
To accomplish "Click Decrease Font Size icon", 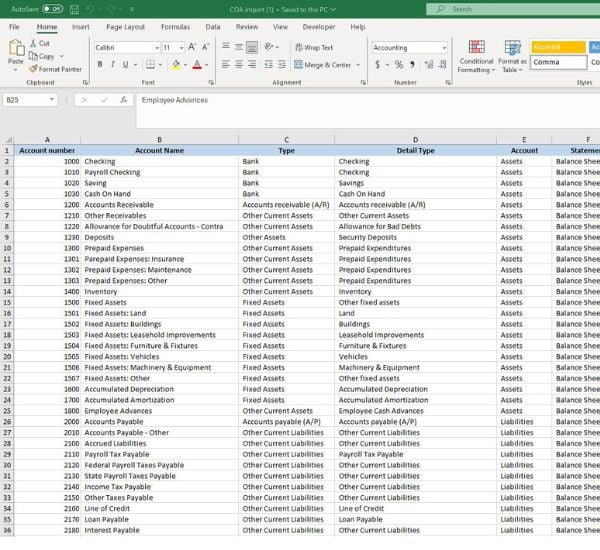I will [x=205, y=47].
